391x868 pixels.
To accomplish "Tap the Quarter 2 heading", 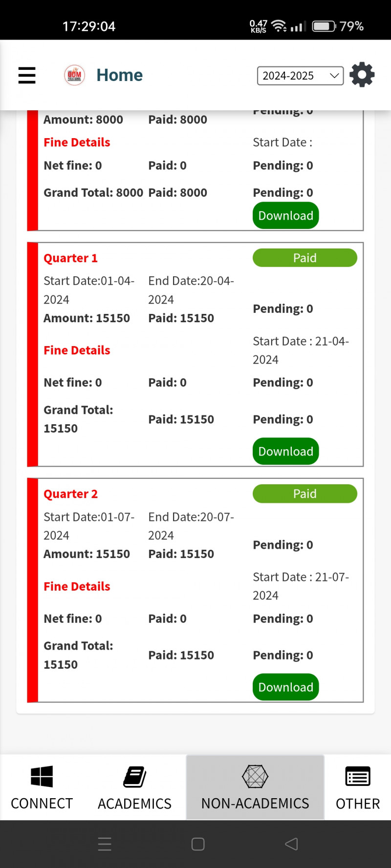I will coord(70,494).
